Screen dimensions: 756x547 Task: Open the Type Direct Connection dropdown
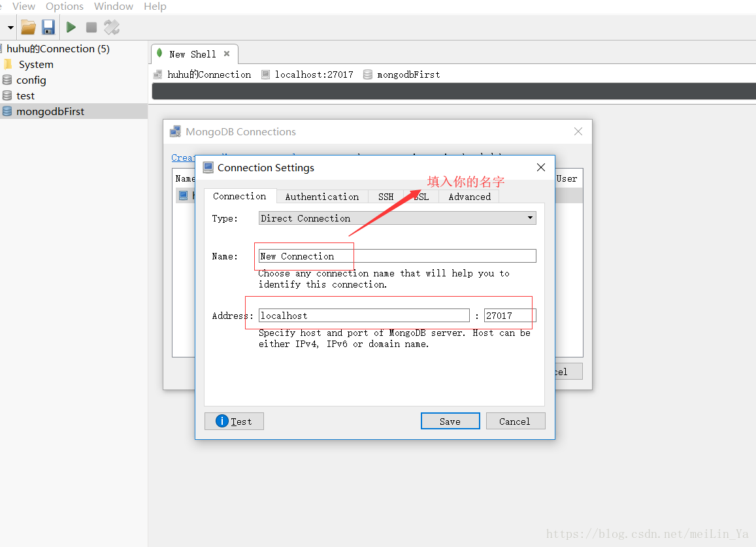coord(397,218)
